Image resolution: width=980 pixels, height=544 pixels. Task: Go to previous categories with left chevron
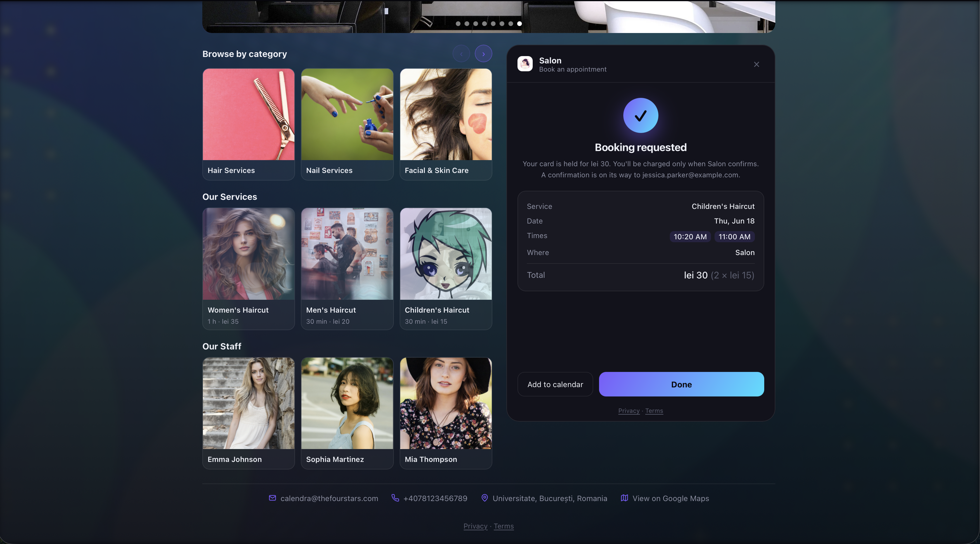click(x=461, y=54)
